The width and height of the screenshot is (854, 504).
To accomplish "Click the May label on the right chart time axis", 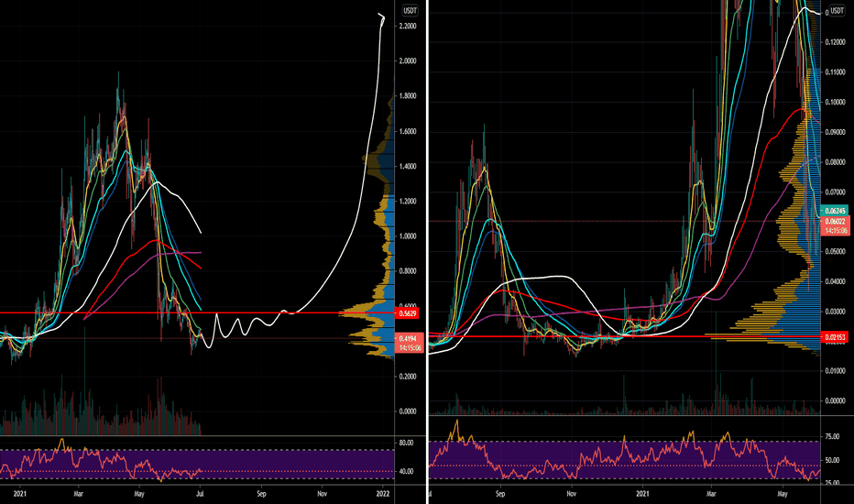I will [x=783, y=494].
